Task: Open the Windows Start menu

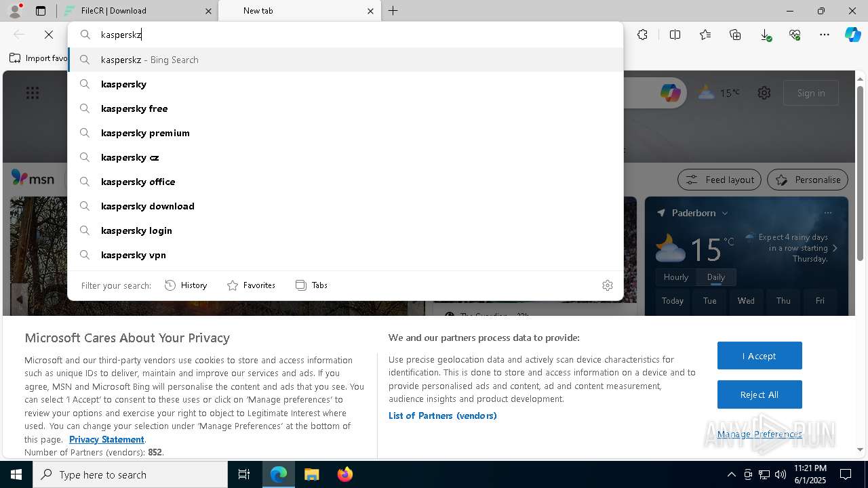Action: [16, 474]
